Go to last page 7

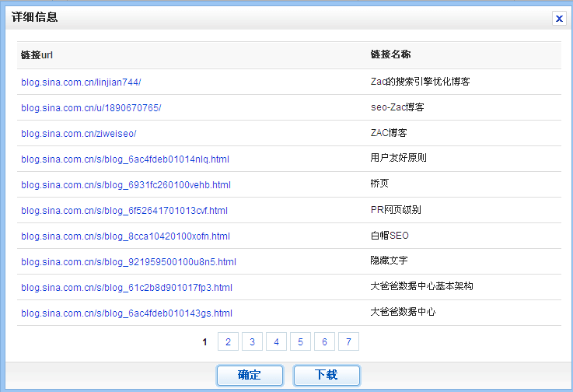click(x=348, y=341)
